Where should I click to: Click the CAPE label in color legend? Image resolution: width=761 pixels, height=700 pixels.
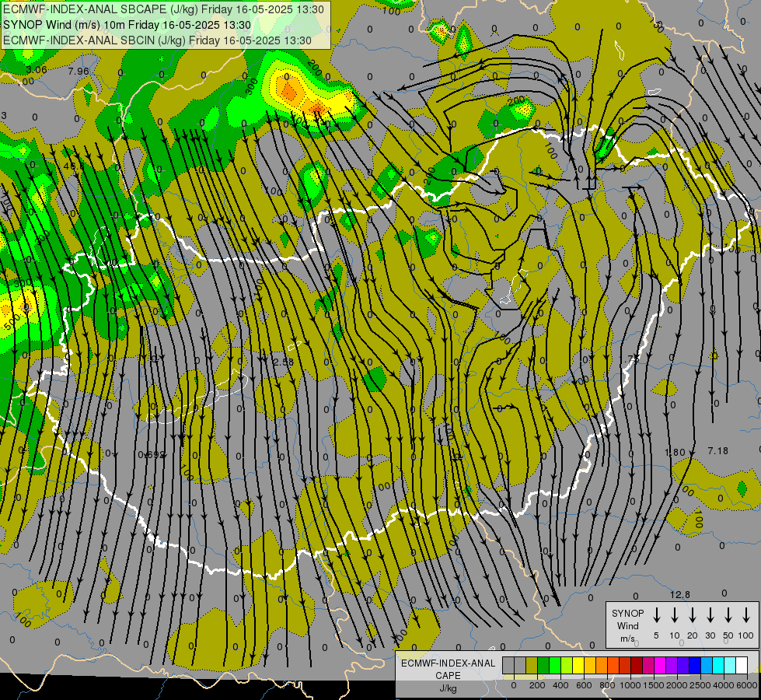click(x=448, y=676)
